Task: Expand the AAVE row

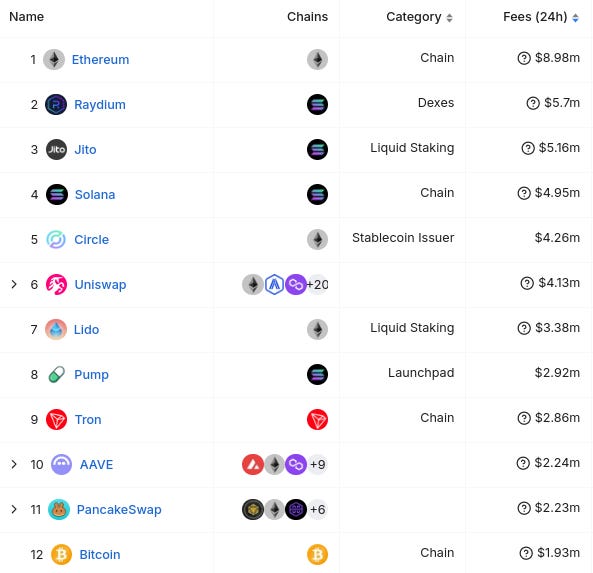Action: (x=14, y=464)
